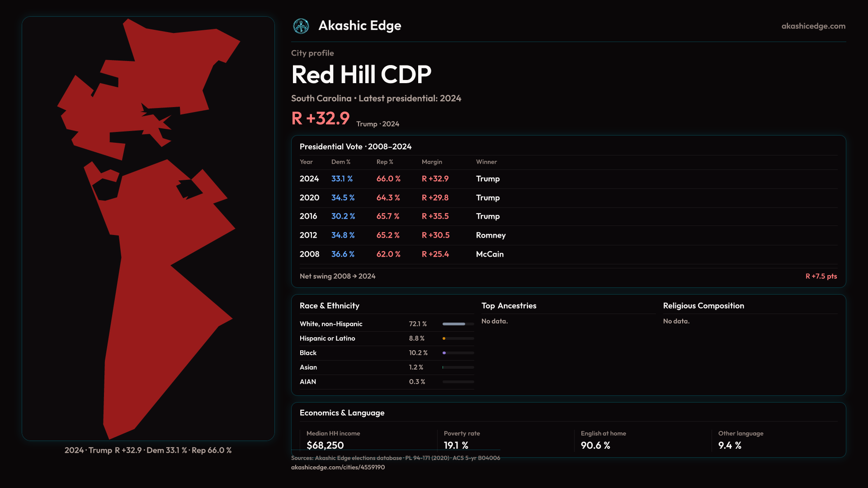Open the akashicedge.com link in header
This screenshot has height=488, width=868.
[x=813, y=26]
